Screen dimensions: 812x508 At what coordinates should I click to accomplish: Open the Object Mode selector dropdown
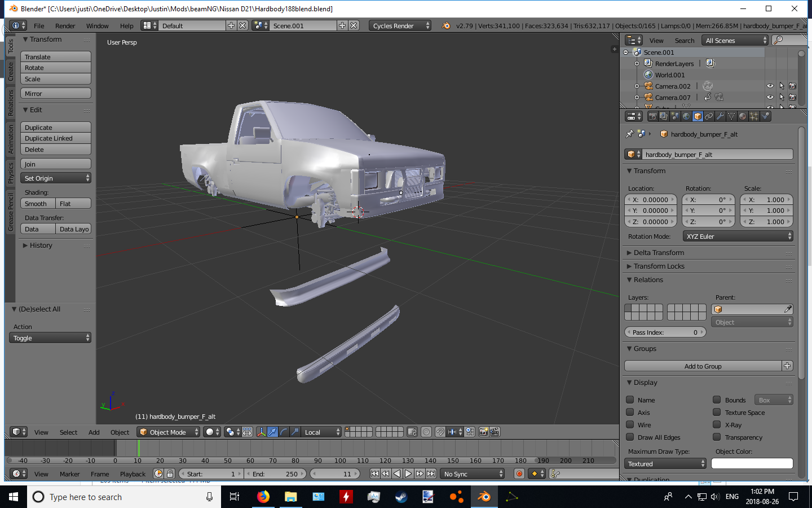pyautogui.click(x=169, y=432)
